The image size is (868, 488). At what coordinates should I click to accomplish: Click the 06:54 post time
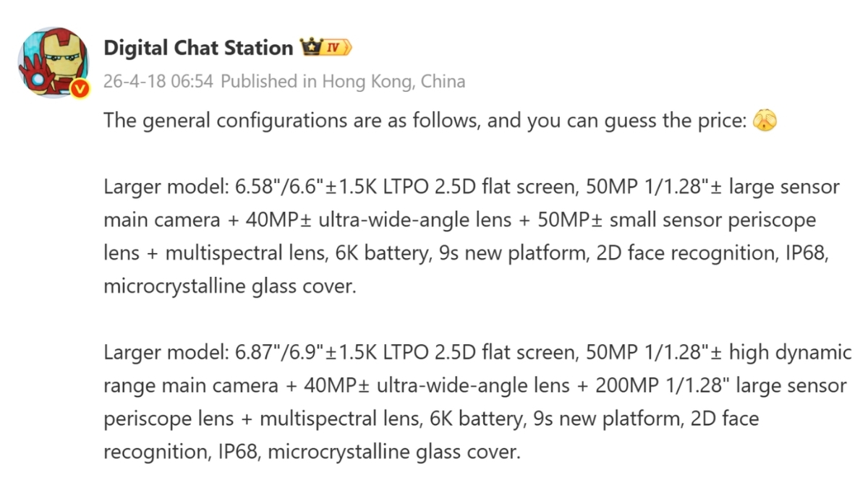pos(193,81)
